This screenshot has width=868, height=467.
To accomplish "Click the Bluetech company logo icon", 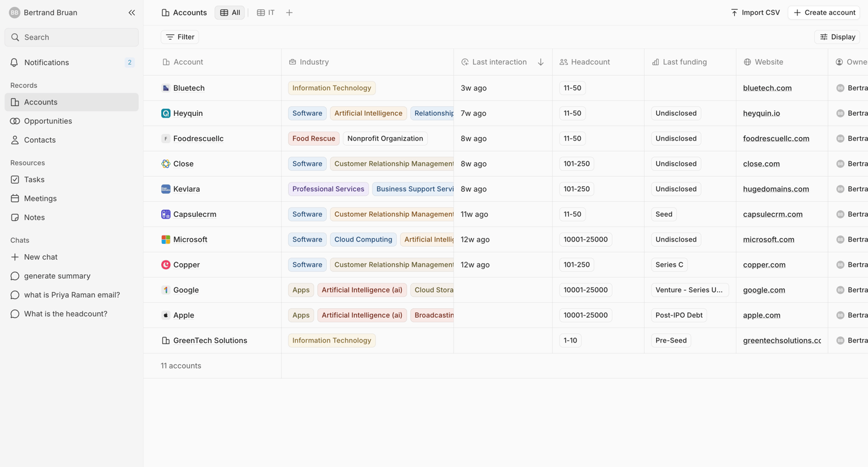I will pyautogui.click(x=166, y=88).
